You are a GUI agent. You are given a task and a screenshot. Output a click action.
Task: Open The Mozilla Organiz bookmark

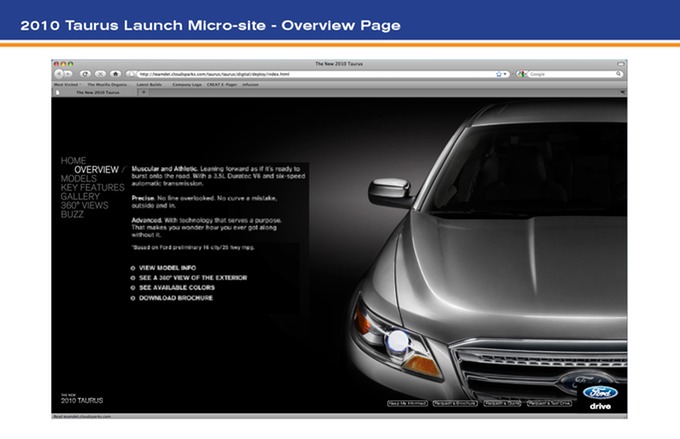click(x=107, y=85)
